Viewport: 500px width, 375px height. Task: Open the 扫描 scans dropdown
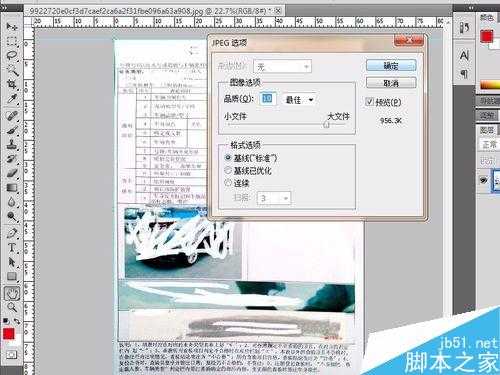pos(274,198)
